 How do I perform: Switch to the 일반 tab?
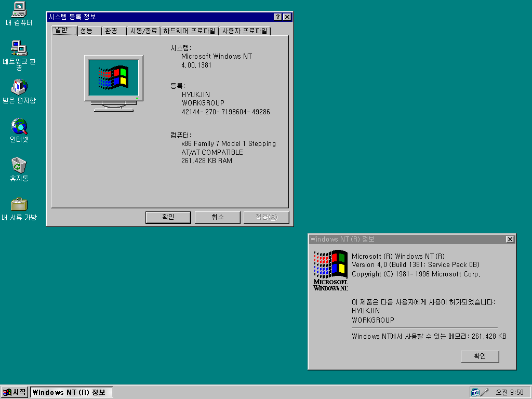pos(64,30)
